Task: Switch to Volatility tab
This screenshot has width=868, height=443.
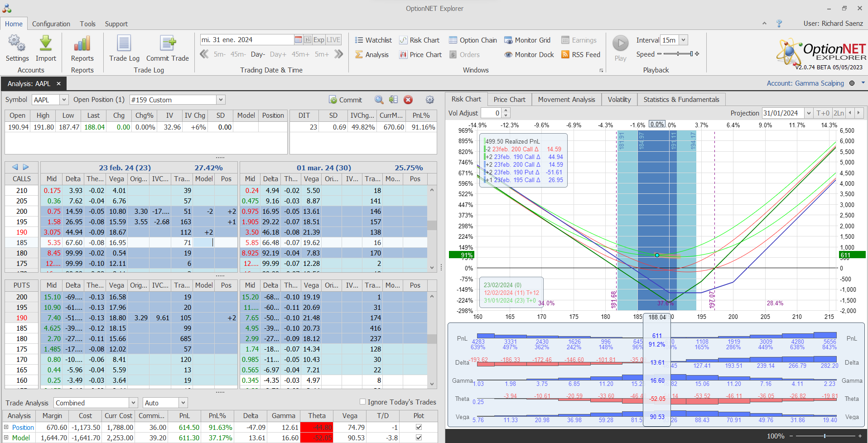Action: tap(619, 100)
